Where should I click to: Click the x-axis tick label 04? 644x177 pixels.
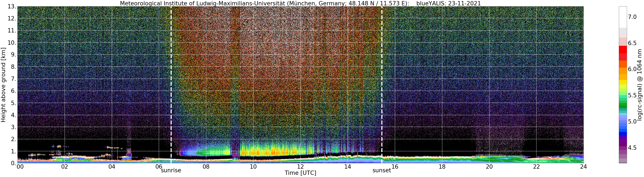112,167
